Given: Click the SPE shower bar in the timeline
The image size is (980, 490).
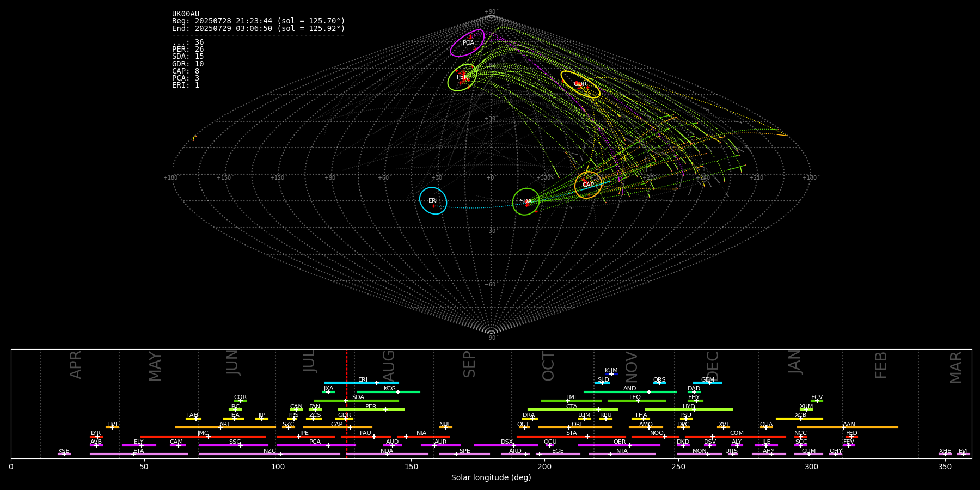Looking at the screenshot, I should click(464, 454).
